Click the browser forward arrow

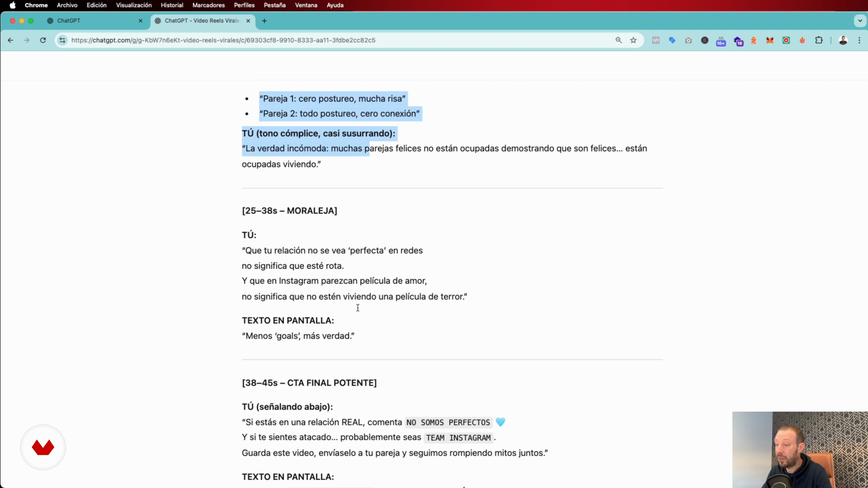[x=27, y=40]
